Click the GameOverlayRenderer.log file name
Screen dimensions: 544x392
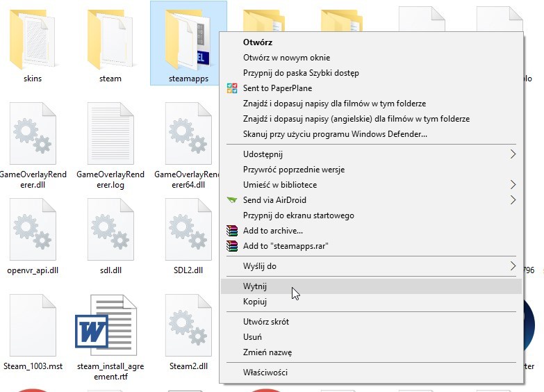(110, 179)
